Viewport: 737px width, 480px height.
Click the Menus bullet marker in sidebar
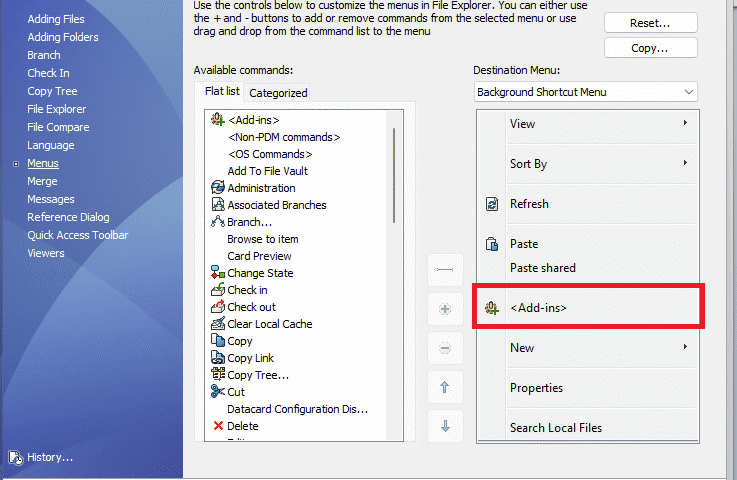pos(16,164)
